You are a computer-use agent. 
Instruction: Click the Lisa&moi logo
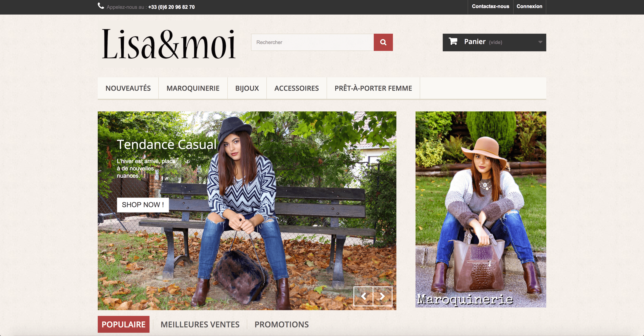click(x=169, y=44)
